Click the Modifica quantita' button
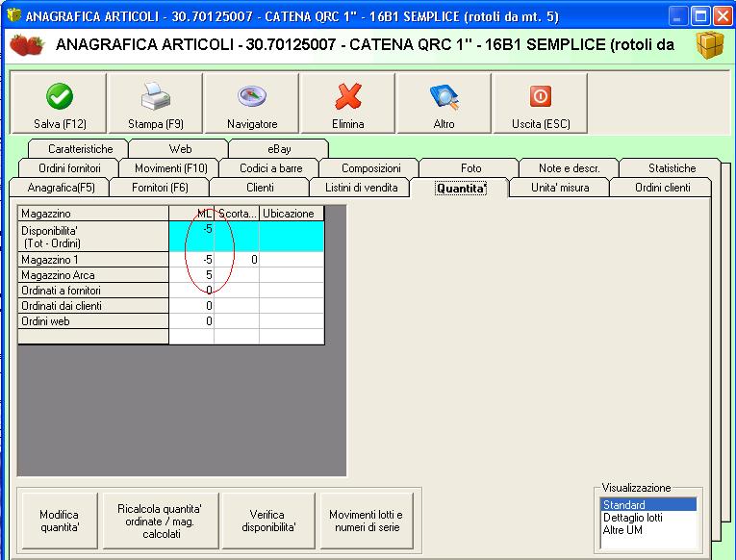Image resolution: width=736 pixels, height=560 pixels. pos(60,521)
